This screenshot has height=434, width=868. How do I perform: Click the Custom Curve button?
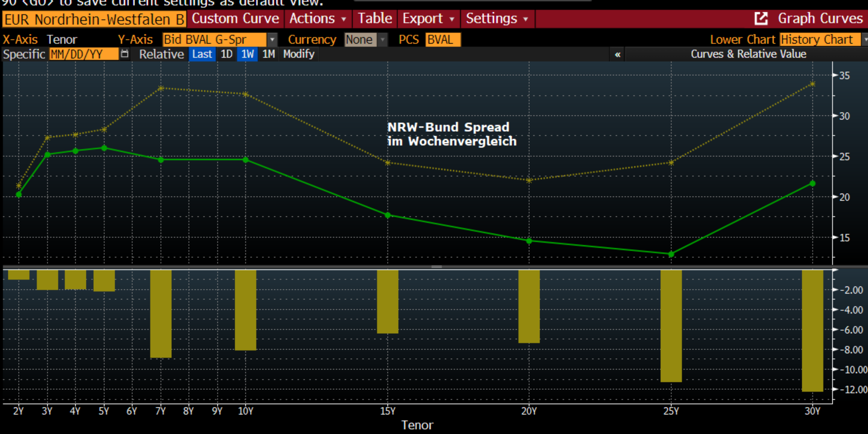coord(235,19)
